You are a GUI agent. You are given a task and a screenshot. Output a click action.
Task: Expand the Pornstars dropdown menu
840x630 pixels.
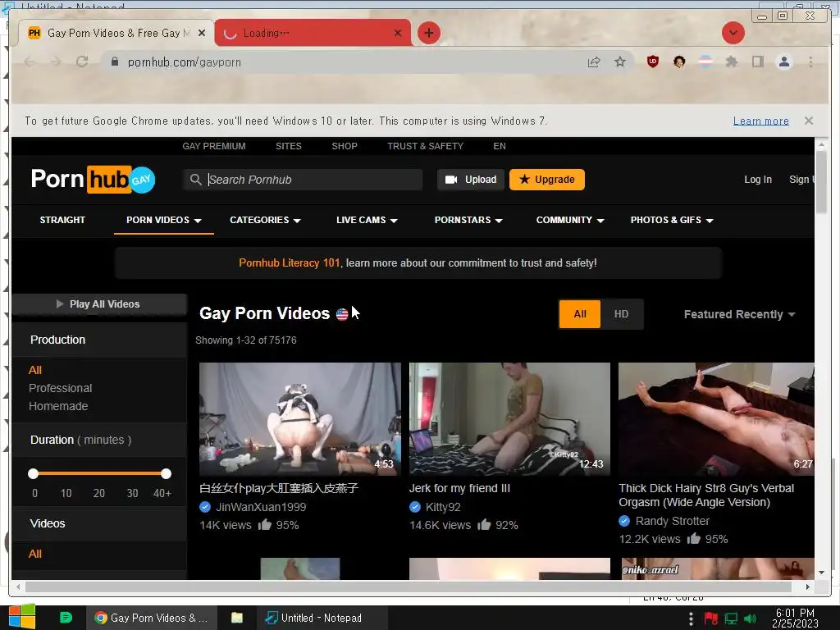(x=468, y=220)
